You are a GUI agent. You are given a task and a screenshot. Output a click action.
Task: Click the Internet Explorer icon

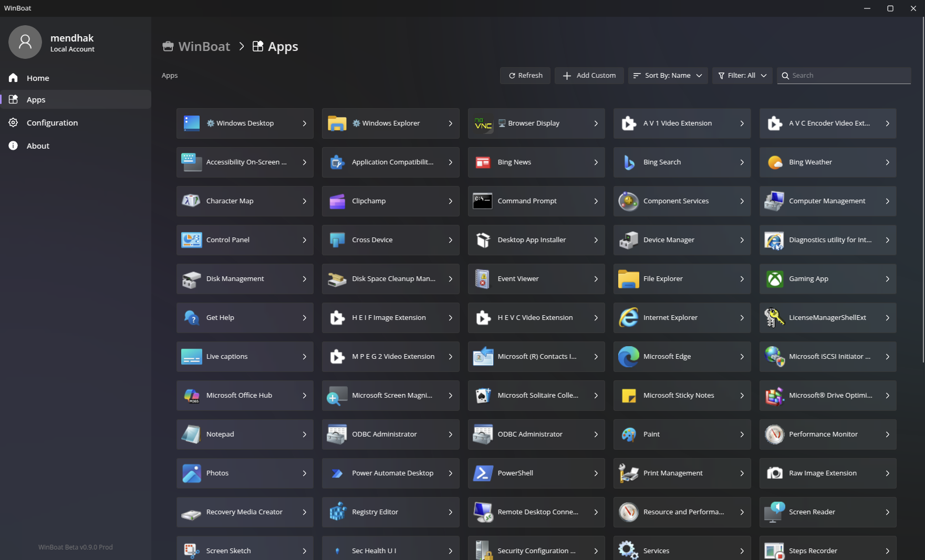click(x=628, y=318)
